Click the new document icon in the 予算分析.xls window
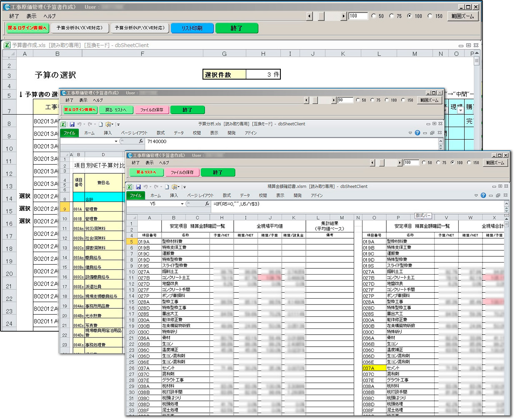 [x=100, y=124]
